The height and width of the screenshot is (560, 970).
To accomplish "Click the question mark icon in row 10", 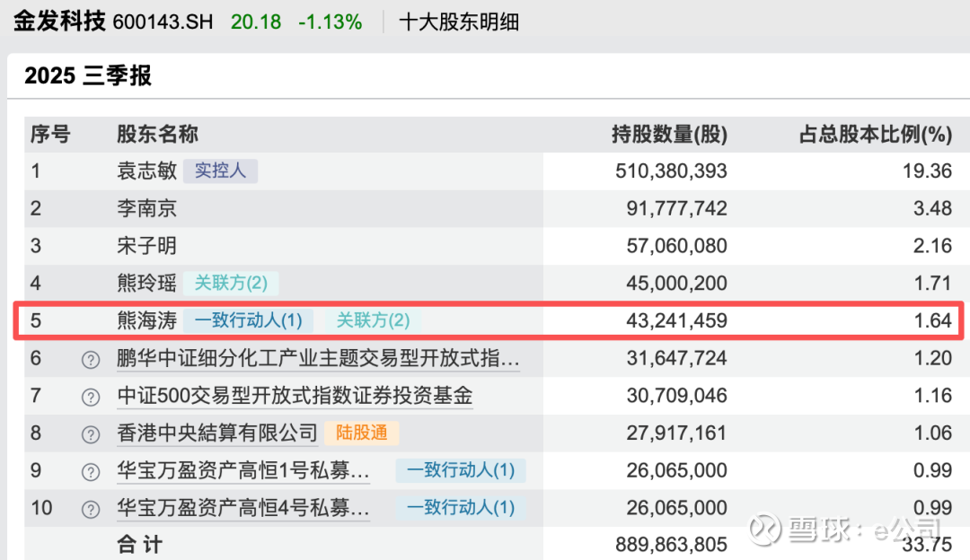I will click(91, 510).
